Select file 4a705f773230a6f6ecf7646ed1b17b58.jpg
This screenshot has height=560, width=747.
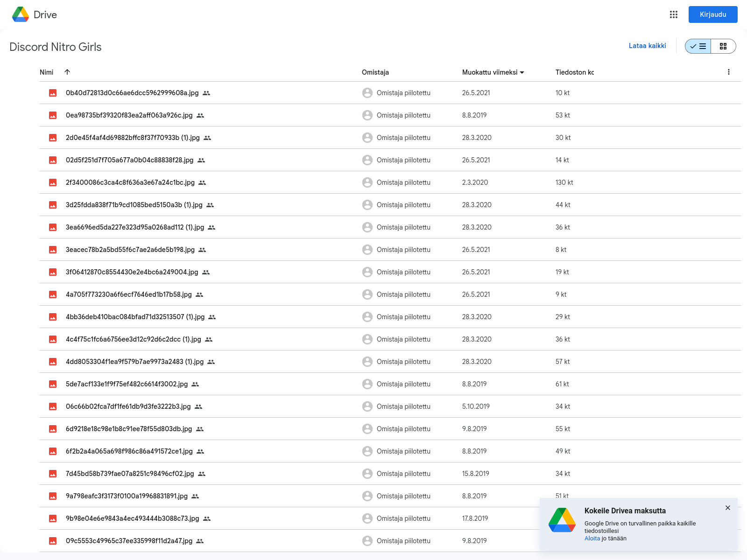129,294
